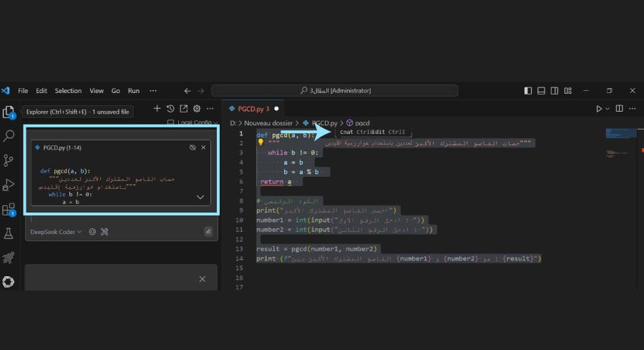This screenshot has height=350, width=644.
Task: Open editor more actions ellipsis
Action: click(633, 109)
